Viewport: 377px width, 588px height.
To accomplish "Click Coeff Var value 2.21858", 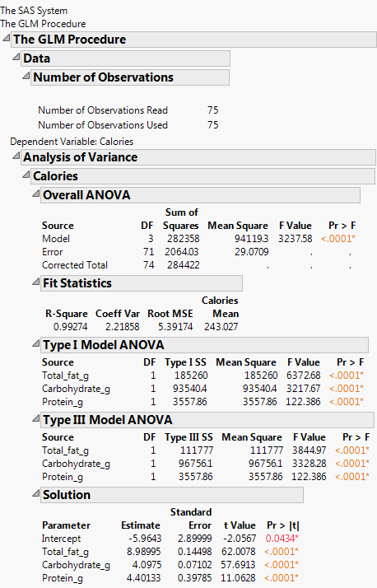I will click(x=122, y=327).
